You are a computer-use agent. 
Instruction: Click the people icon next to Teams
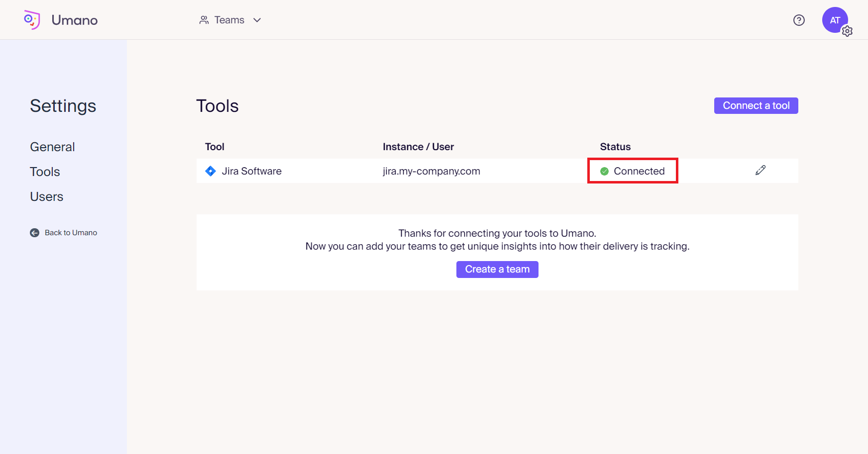pos(204,20)
